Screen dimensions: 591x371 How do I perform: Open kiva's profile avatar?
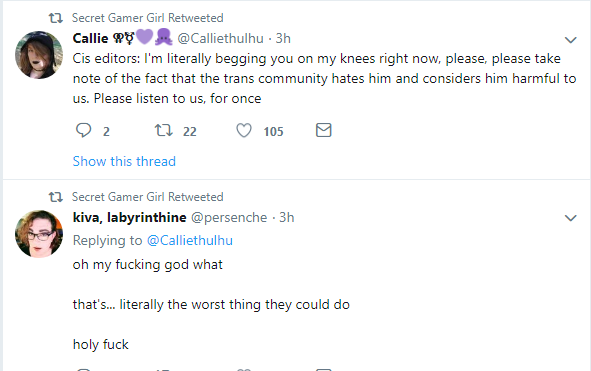pyautogui.click(x=39, y=234)
